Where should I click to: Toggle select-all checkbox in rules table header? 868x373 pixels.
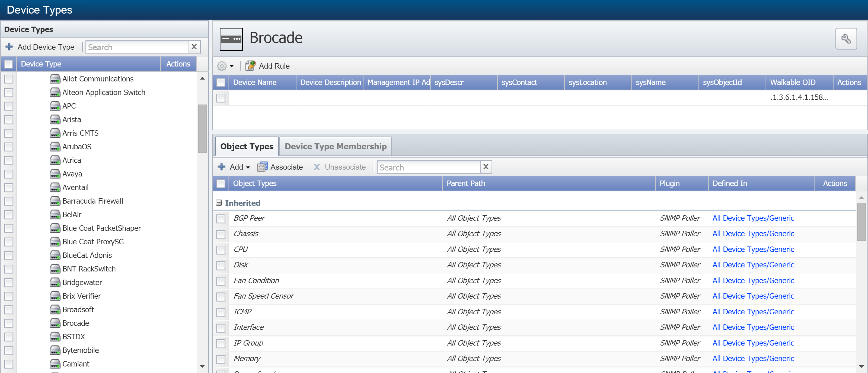(221, 82)
